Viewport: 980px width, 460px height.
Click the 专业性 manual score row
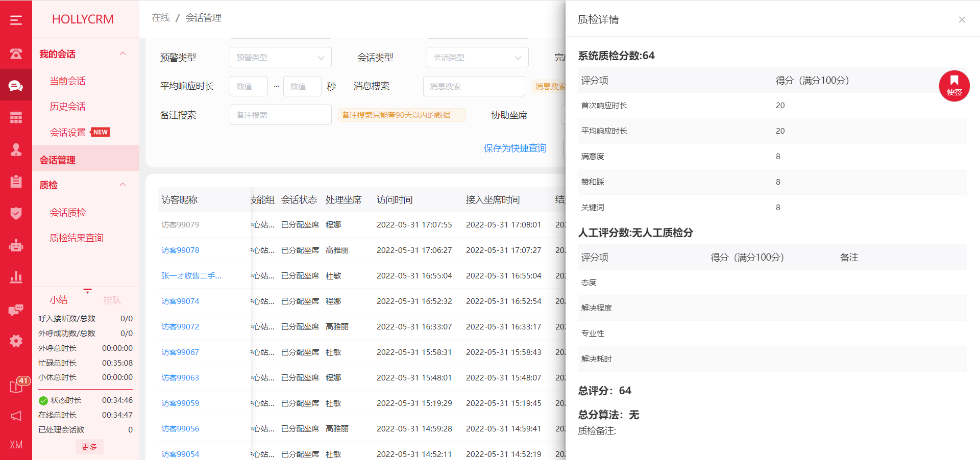click(772, 333)
